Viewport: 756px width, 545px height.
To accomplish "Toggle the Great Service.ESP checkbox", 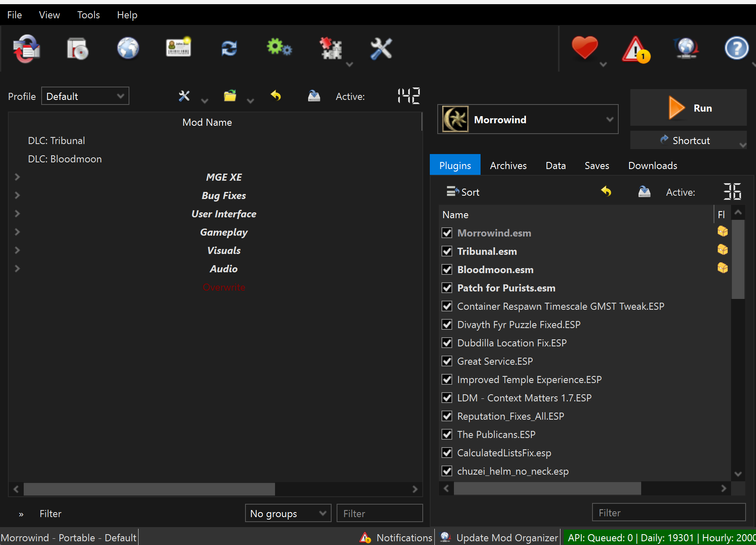I will pos(447,361).
